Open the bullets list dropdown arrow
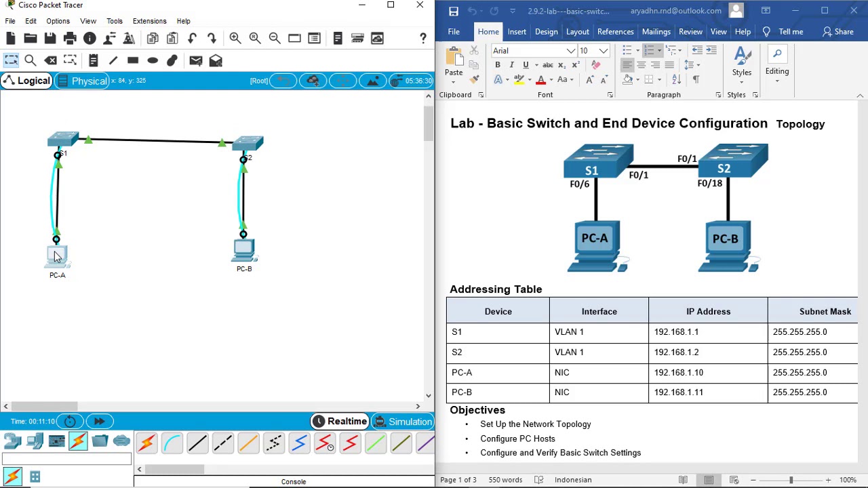Viewport: 868px width, 488px height. (637, 51)
